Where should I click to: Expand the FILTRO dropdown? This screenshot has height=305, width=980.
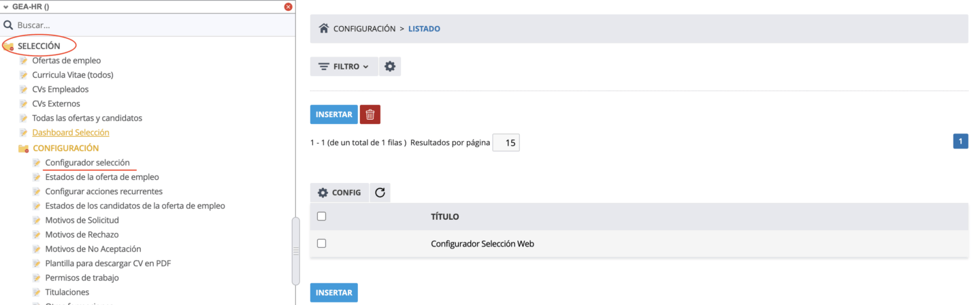344,67
